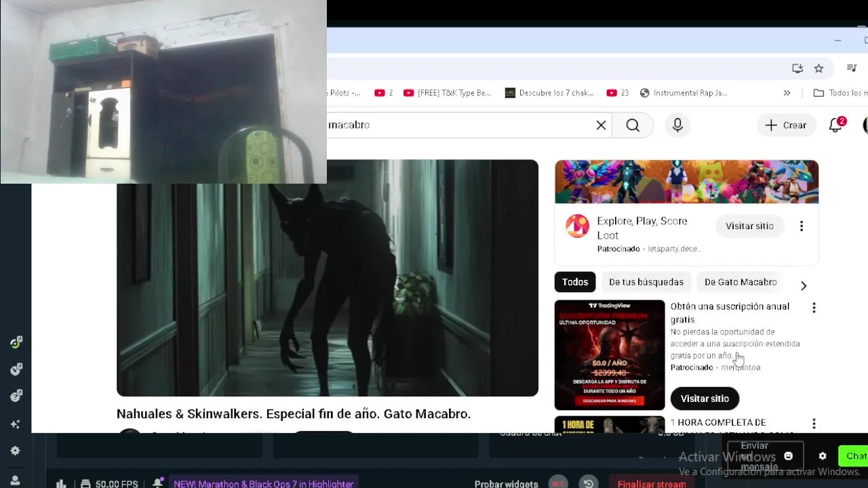Toggle the REC recording button
Image resolution: width=868 pixels, height=488 pixels.
coord(558,483)
